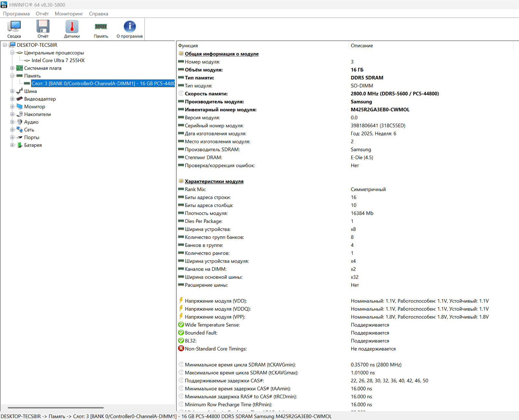
Task: Click the Аудио speaker tree item
Action: 31,122
